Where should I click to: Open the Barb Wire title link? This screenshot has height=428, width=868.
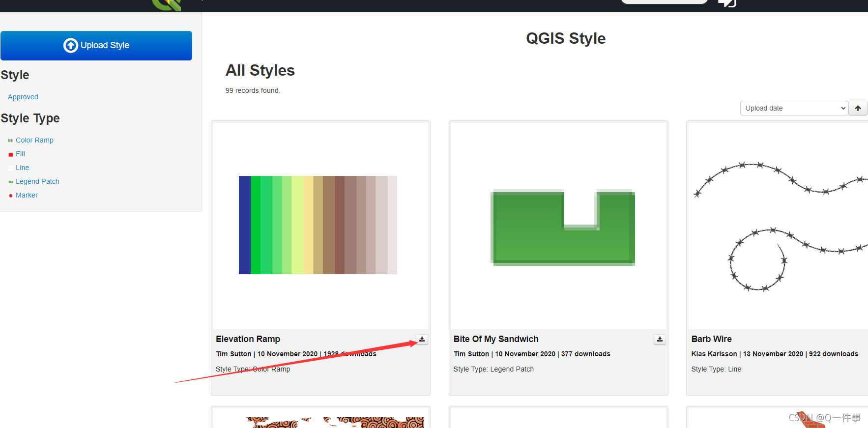pos(711,339)
